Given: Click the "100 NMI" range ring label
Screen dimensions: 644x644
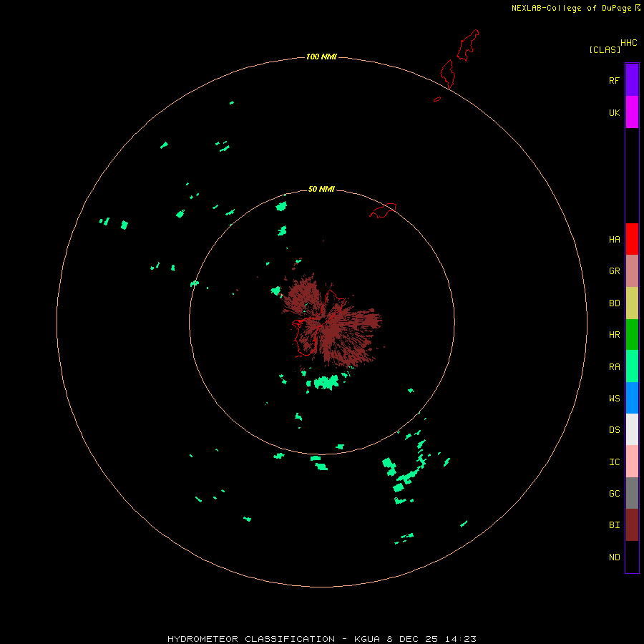Looking at the screenshot, I should click(321, 57).
